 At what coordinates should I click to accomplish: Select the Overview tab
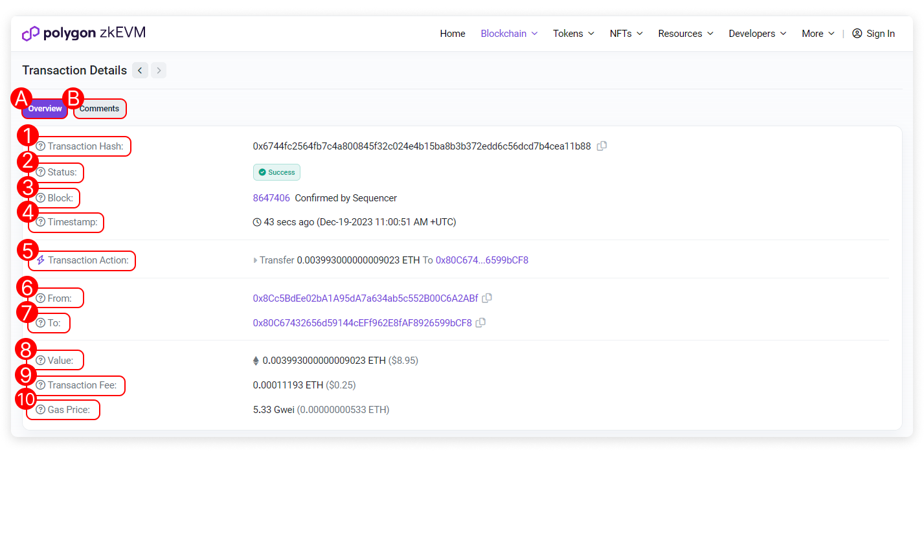pos(45,109)
